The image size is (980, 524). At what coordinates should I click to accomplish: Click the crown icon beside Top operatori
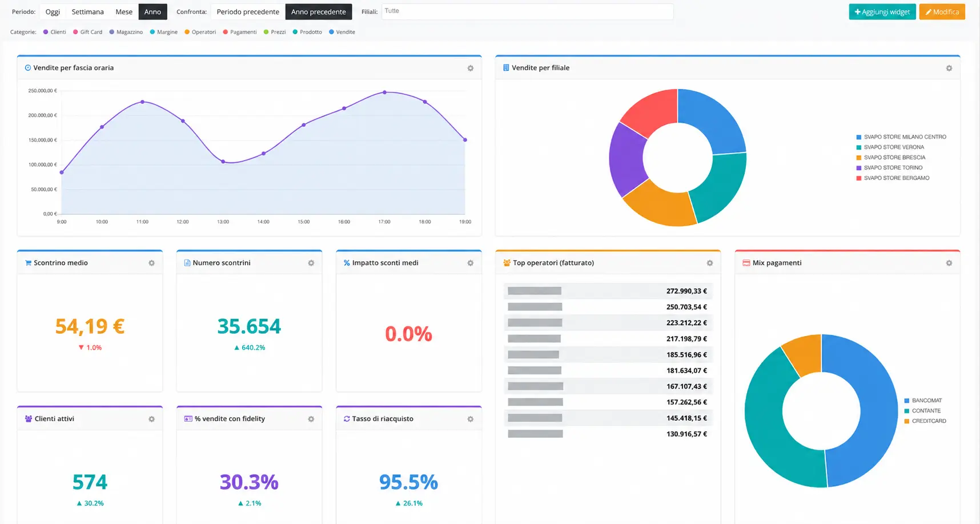coord(507,263)
